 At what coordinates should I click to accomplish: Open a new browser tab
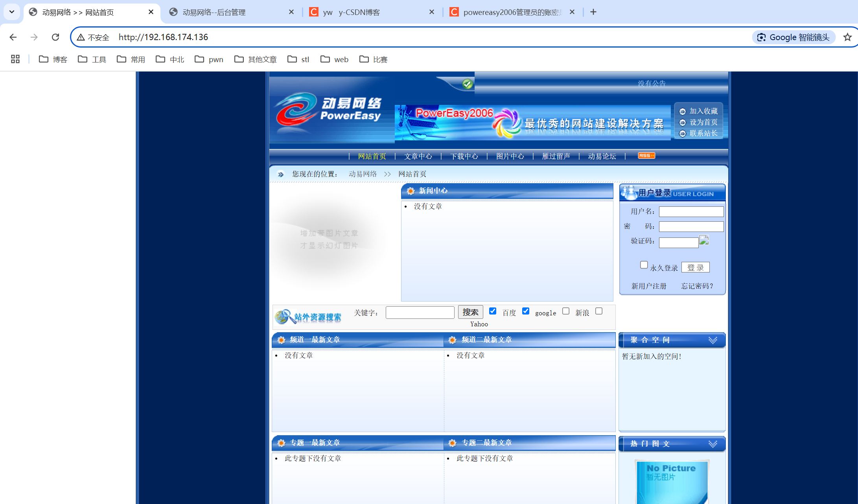pyautogui.click(x=593, y=12)
